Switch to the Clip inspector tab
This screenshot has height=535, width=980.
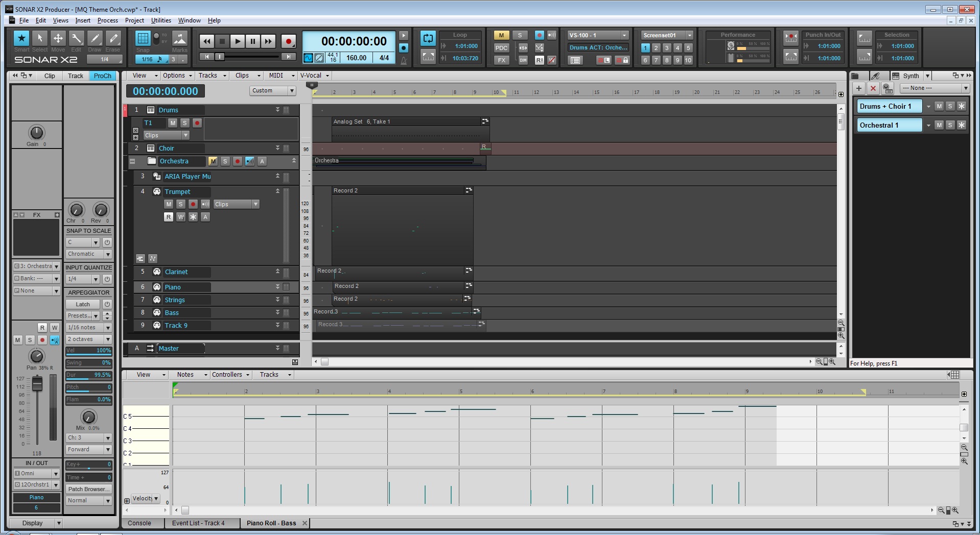pyautogui.click(x=50, y=76)
